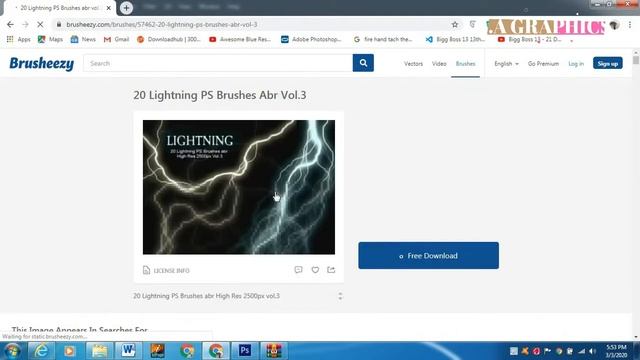
Task: Stop loading the page
Action: click(40, 24)
